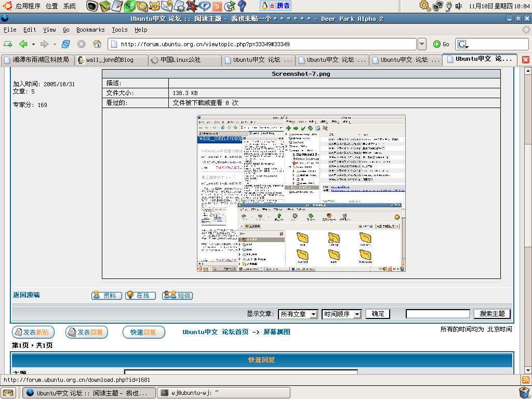
Task: Launch the mail envelope icon in panel
Action: [167, 6]
